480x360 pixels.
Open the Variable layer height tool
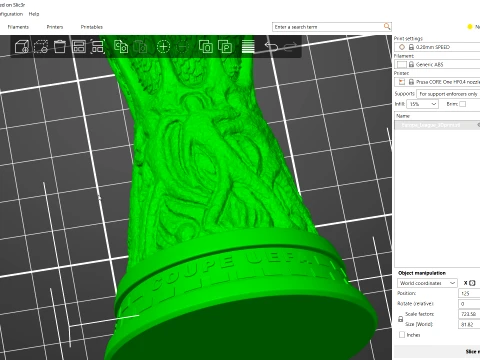[x=248, y=47]
